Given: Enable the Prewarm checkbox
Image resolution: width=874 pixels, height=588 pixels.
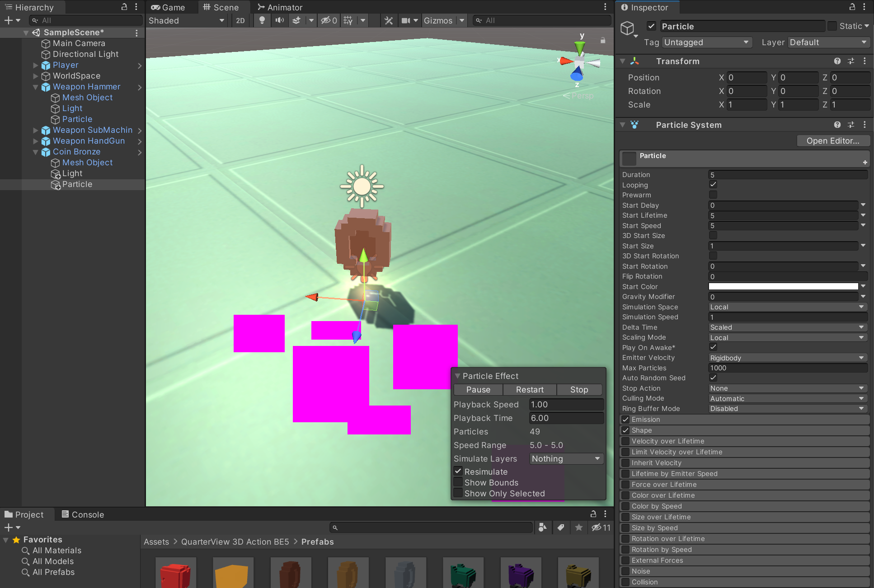Looking at the screenshot, I should tap(713, 195).
